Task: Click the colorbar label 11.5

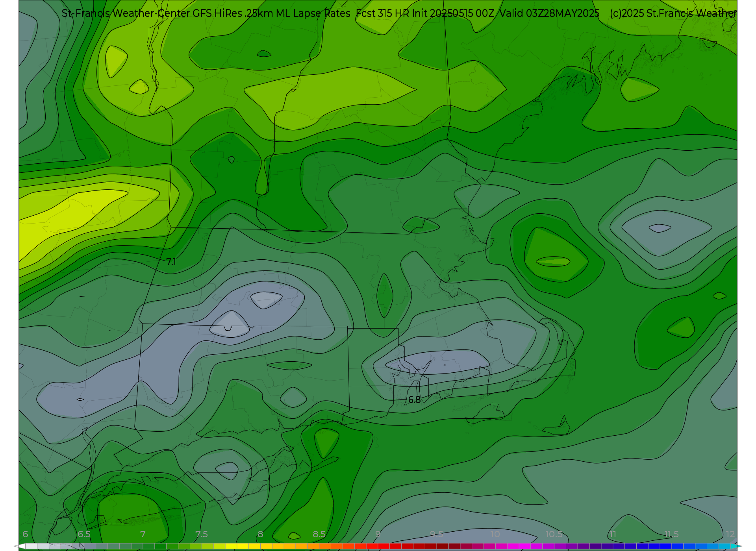Action: [x=671, y=534]
